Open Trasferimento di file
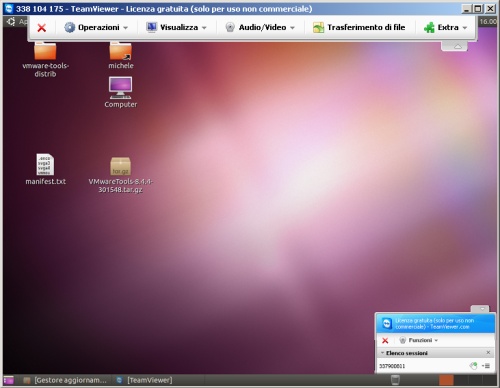 click(359, 27)
